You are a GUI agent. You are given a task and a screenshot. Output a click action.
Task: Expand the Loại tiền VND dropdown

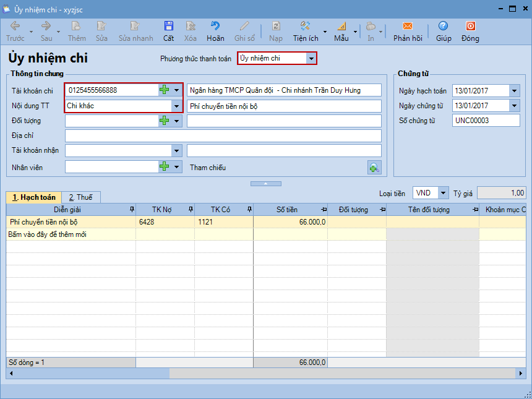(444, 193)
